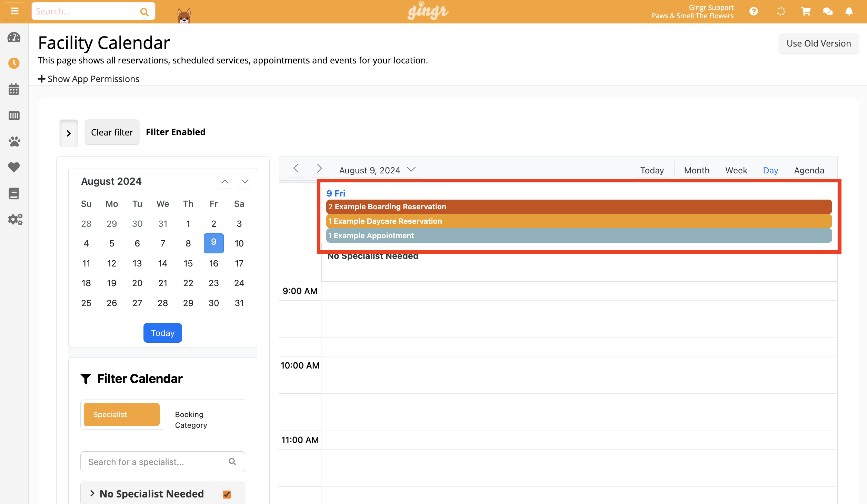
Task: Open the August 9, 2024 date dropdown
Action: click(x=378, y=170)
